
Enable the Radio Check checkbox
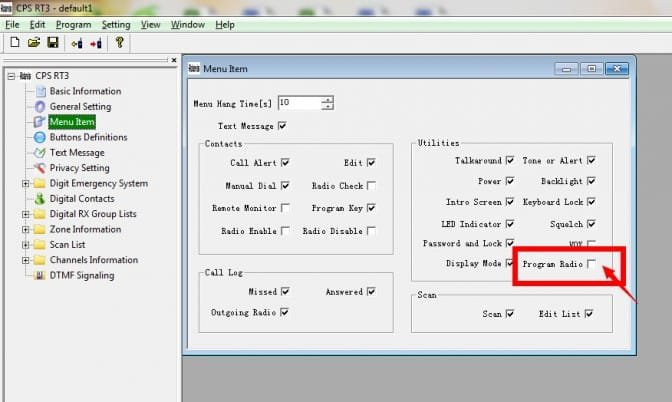click(x=371, y=186)
